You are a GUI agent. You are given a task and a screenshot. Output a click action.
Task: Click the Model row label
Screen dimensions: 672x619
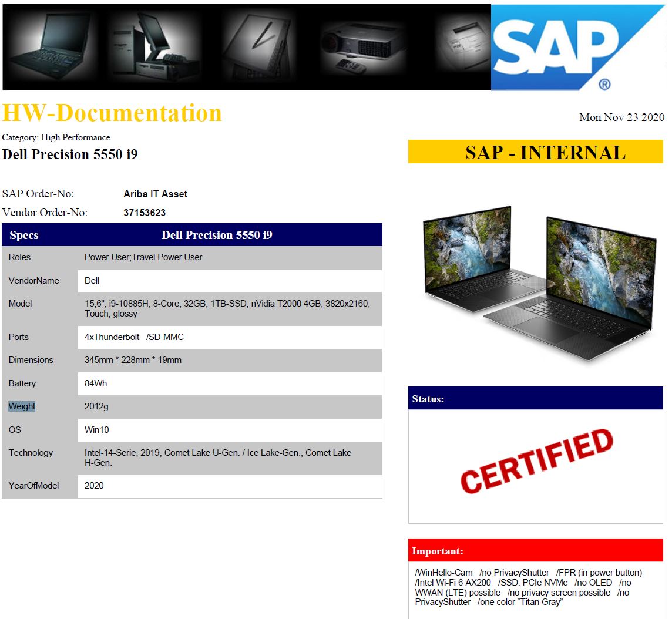point(20,304)
